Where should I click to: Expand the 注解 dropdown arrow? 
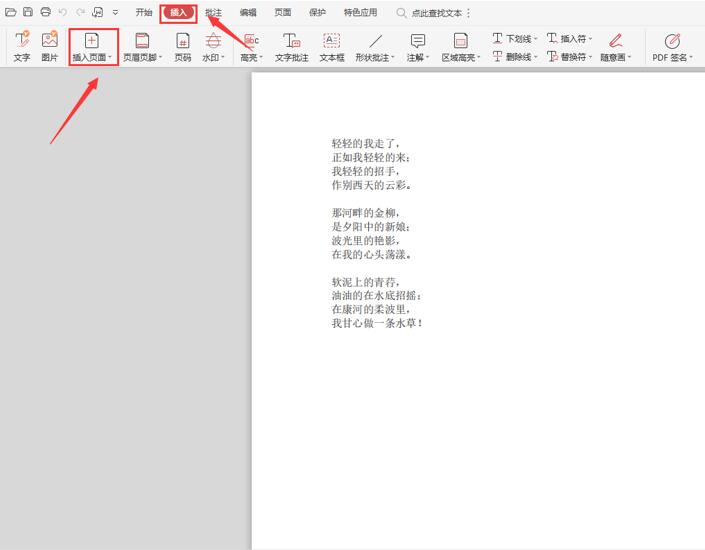click(428, 57)
